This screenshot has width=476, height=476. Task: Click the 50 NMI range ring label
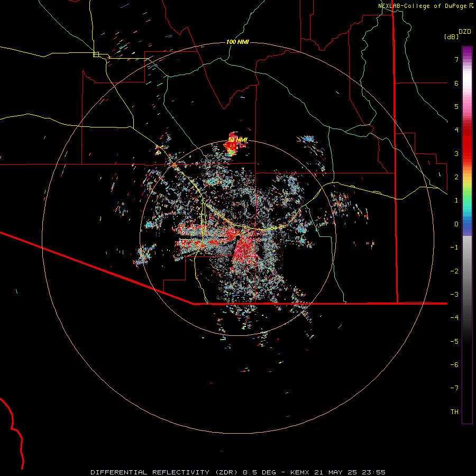(x=237, y=140)
